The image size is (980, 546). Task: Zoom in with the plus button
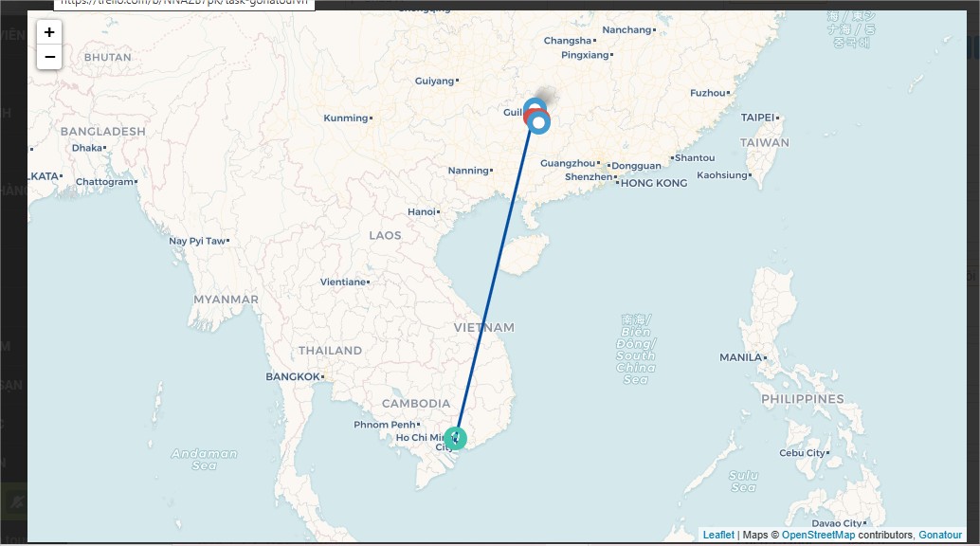[49, 32]
